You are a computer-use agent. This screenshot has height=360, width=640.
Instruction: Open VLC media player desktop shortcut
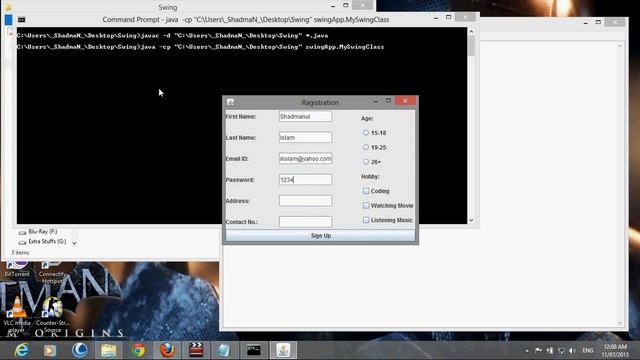pyautogui.click(x=17, y=314)
